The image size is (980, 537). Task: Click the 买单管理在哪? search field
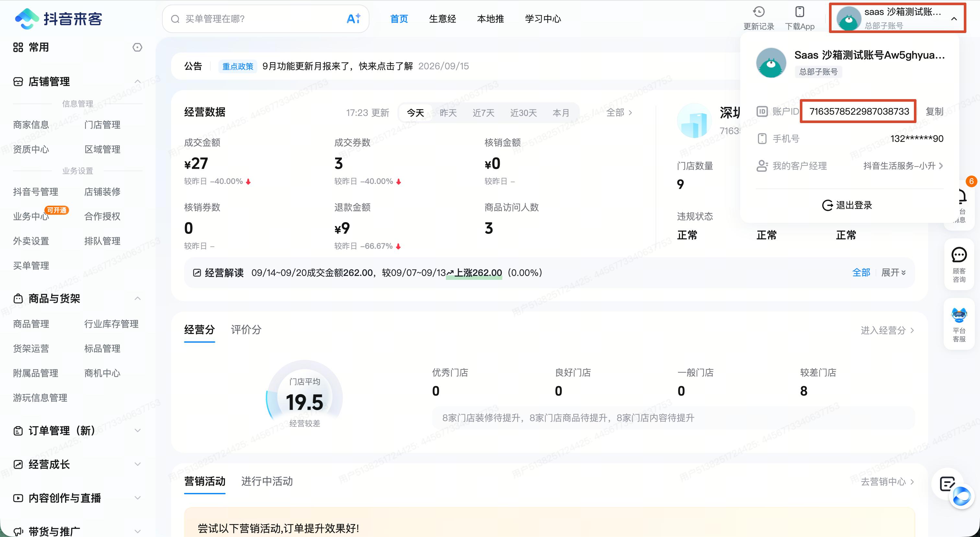tap(265, 19)
